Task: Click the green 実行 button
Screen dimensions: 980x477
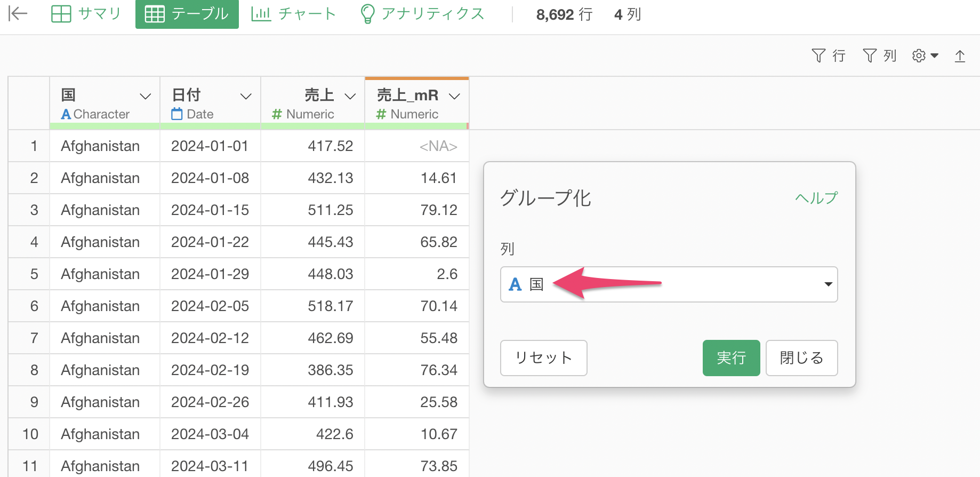Action: pyautogui.click(x=731, y=358)
